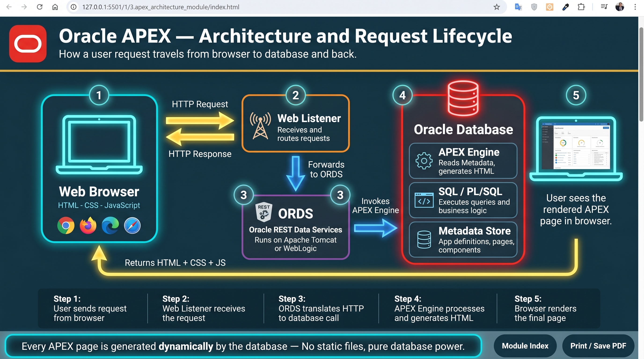Click the 'HTTP Request' label
This screenshot has height=359, width=644.
click(x=200, y=104)
